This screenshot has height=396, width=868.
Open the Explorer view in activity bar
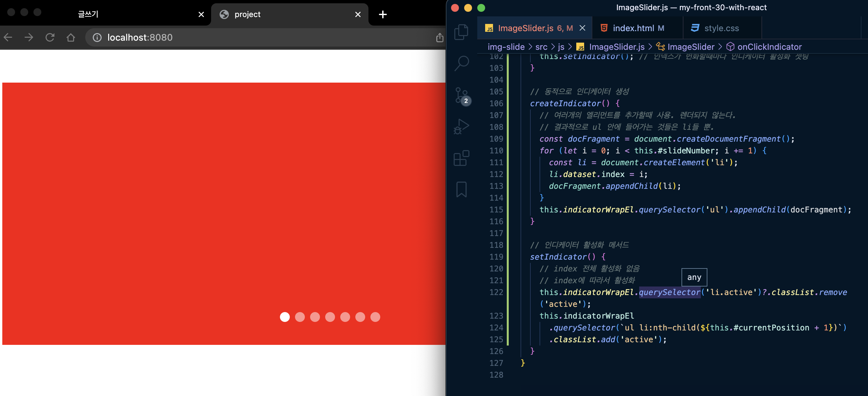pyautogui.click(x=461, y=32)
